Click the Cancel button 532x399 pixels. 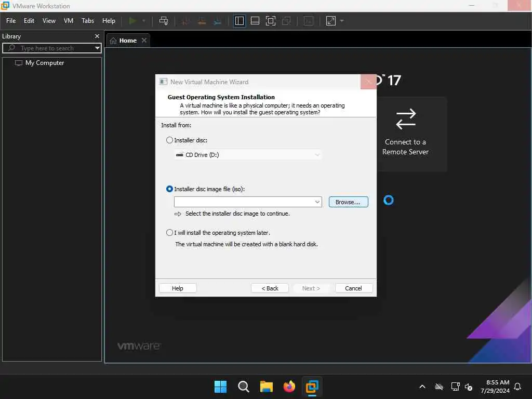353,288
